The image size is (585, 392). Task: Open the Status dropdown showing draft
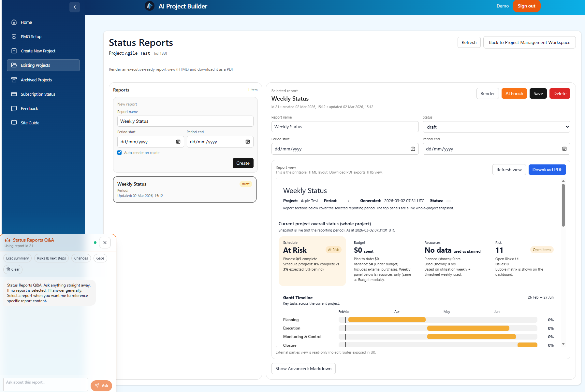tap(496, 127)
